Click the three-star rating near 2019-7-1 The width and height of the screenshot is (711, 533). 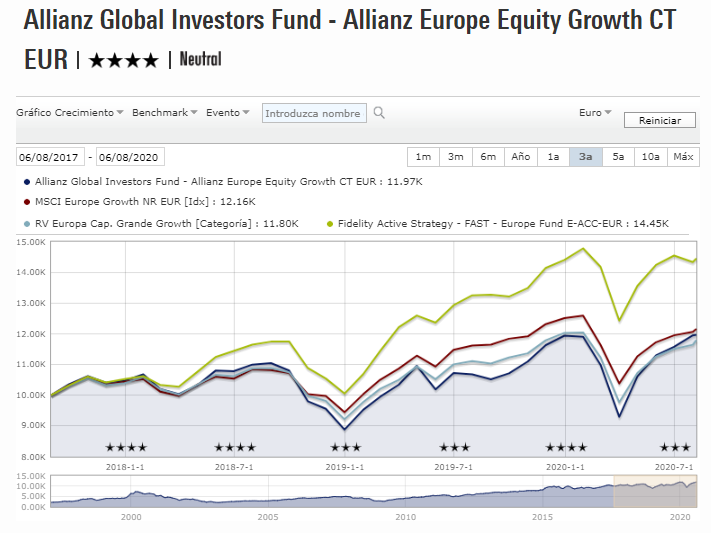click(x=454, y=447)
